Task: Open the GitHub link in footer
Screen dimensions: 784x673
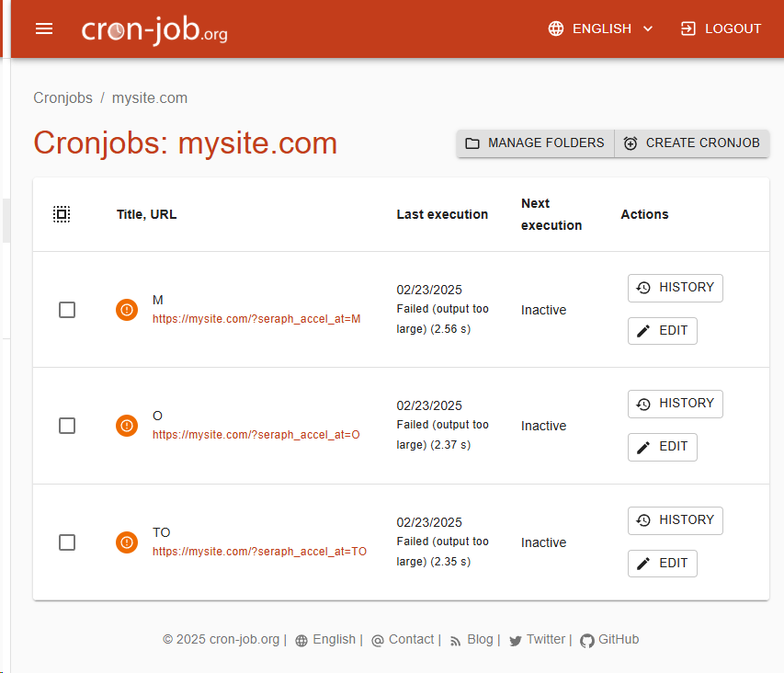Action: point(609,640)
